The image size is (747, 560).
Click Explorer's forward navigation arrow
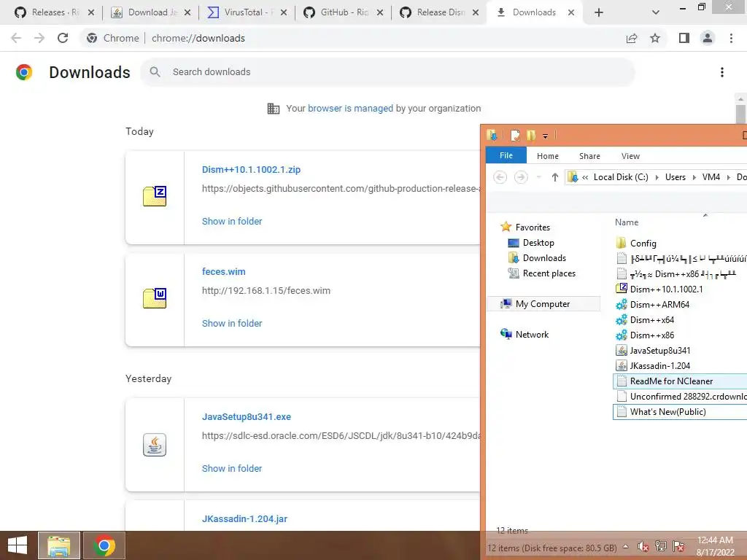pos(521,177)
